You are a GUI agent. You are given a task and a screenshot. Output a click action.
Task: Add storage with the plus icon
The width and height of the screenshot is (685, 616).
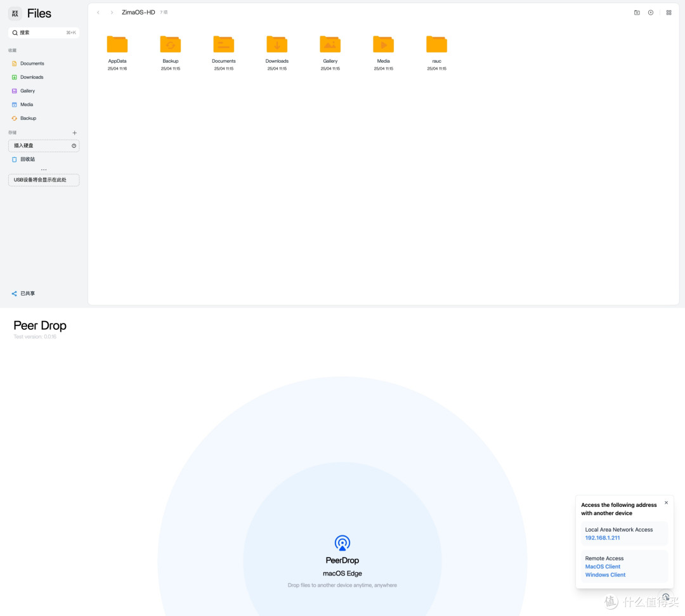click(74, 133)
